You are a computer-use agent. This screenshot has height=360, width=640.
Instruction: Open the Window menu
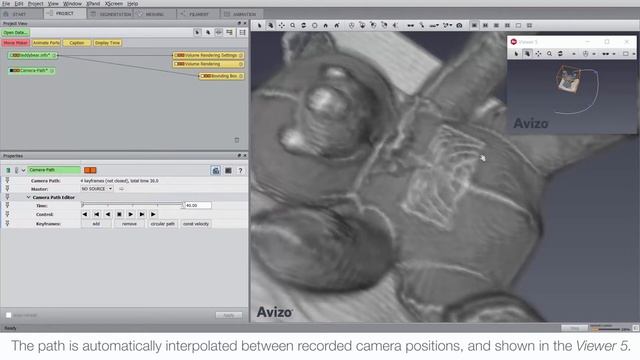pos(72,3)
